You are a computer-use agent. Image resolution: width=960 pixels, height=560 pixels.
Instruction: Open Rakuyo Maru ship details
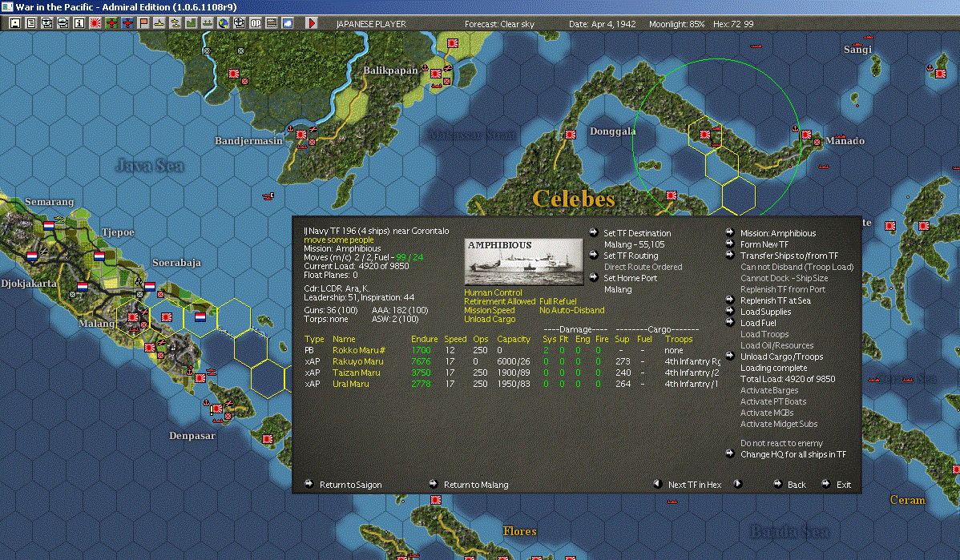(357, 361)
